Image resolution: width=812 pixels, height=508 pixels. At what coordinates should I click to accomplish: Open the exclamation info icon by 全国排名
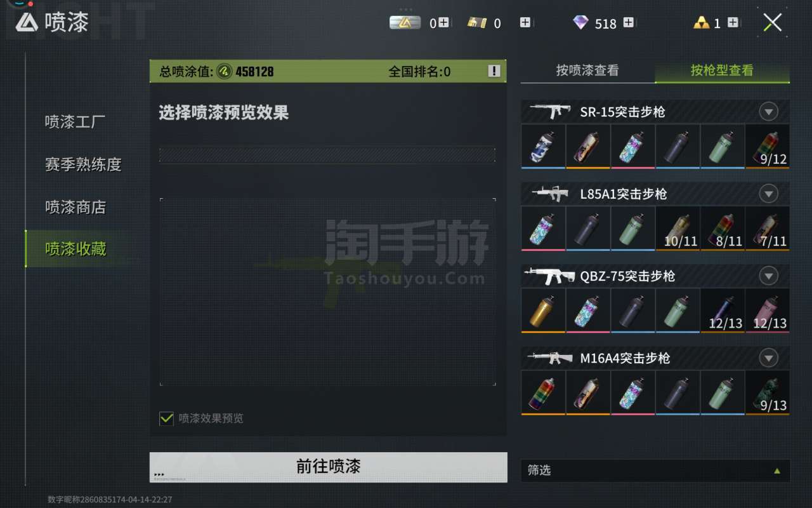pos(494,71)
